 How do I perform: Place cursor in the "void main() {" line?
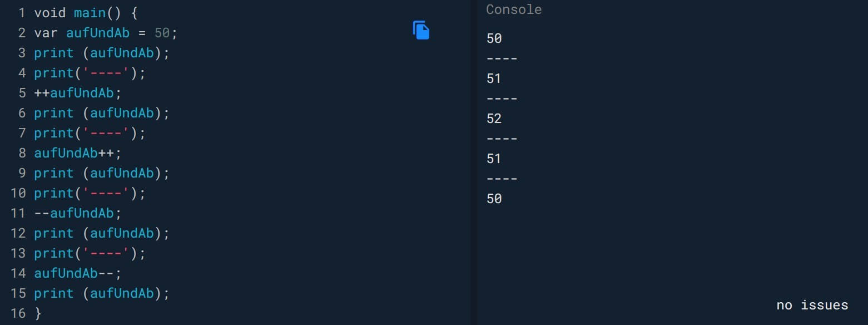coord(86,13)
